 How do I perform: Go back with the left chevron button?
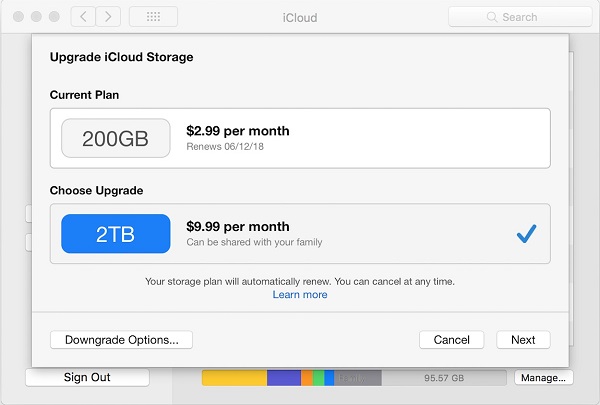click(83, 16)
